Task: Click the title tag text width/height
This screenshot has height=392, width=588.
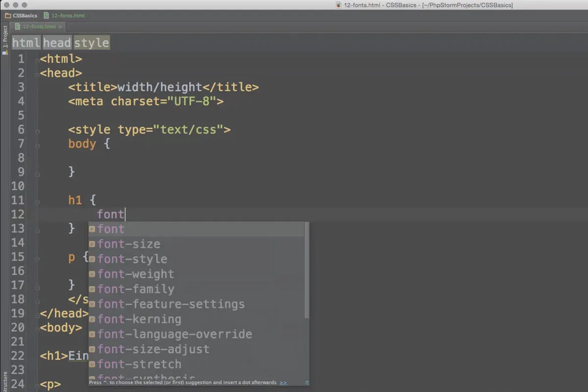Action: coord(160,87)
